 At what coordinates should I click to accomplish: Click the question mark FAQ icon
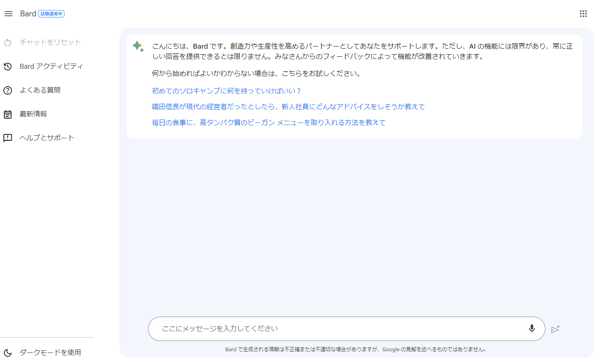(8, 90)
